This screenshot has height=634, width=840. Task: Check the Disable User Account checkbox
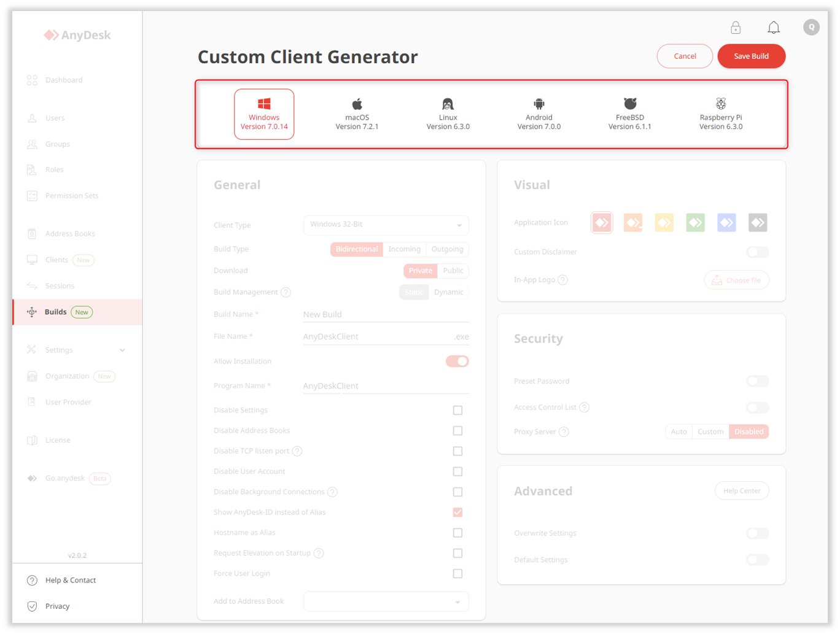click(x=457, y=471)
